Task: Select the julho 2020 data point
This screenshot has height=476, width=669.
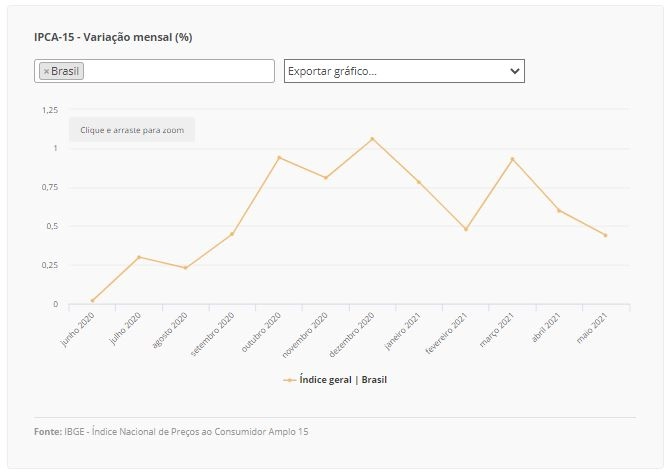Action: [x=139, y=257]
